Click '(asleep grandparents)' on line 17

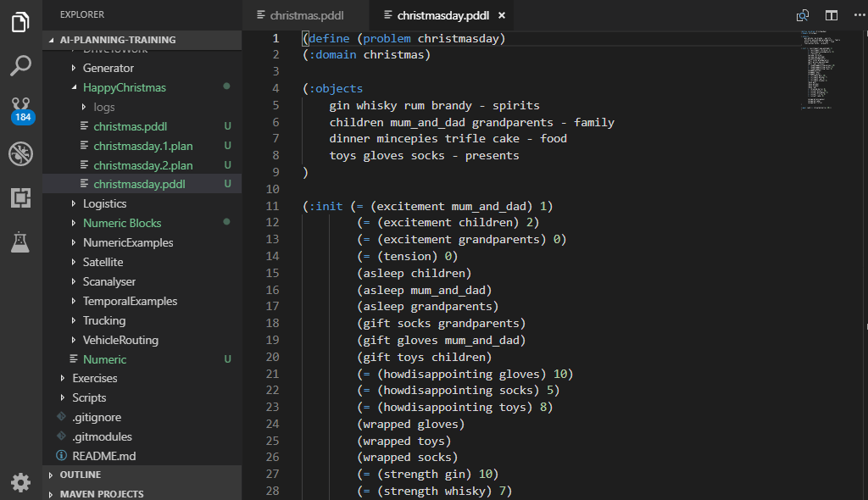pos(428,306)
